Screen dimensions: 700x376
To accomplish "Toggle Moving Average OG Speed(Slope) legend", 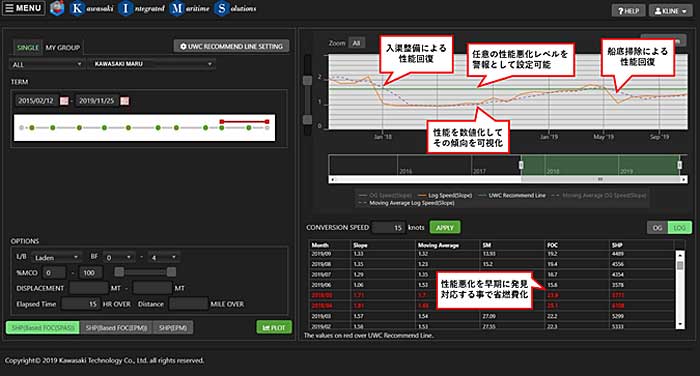I will (599, 195).
